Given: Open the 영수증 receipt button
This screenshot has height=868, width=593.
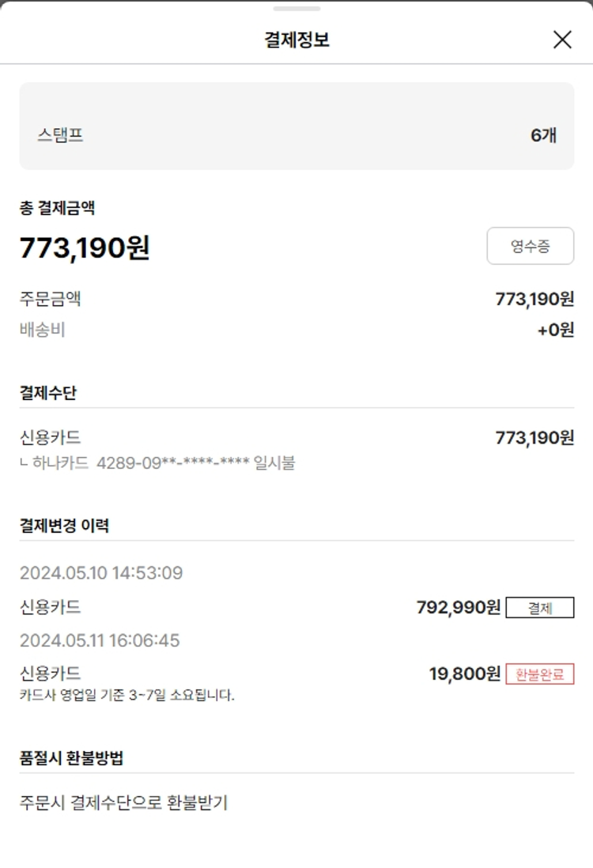Looking at the screenshot, I should (x=530, y=246).
